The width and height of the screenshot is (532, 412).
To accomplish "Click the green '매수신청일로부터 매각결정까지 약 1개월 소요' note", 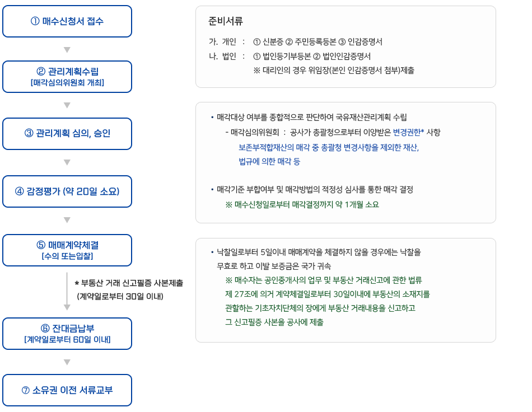I will point(302,205).
